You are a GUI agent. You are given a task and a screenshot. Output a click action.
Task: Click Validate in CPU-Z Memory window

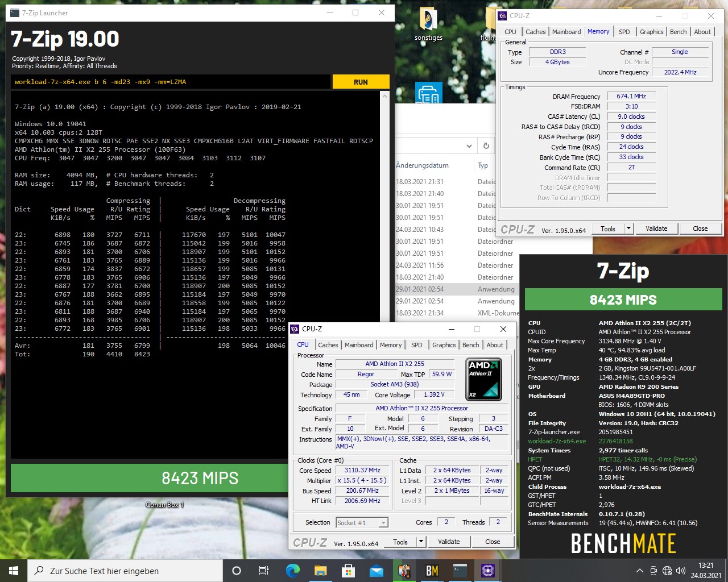pyautogui.click(x=656, y=228)
